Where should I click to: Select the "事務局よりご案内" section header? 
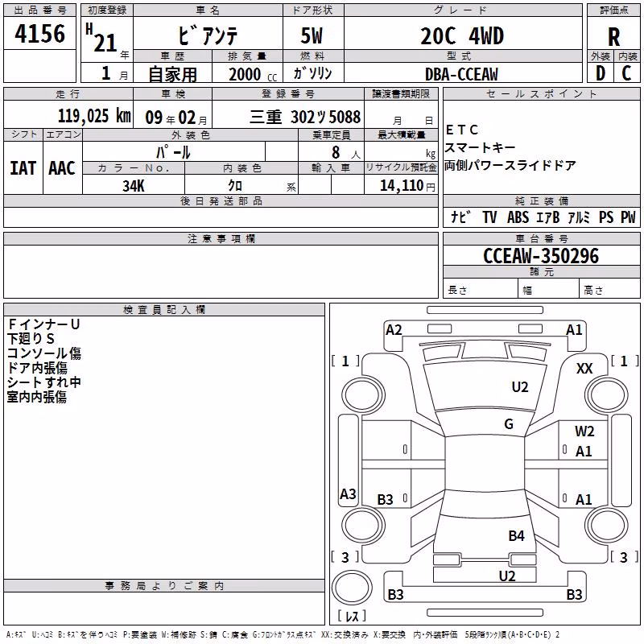[x=164, y=586]
